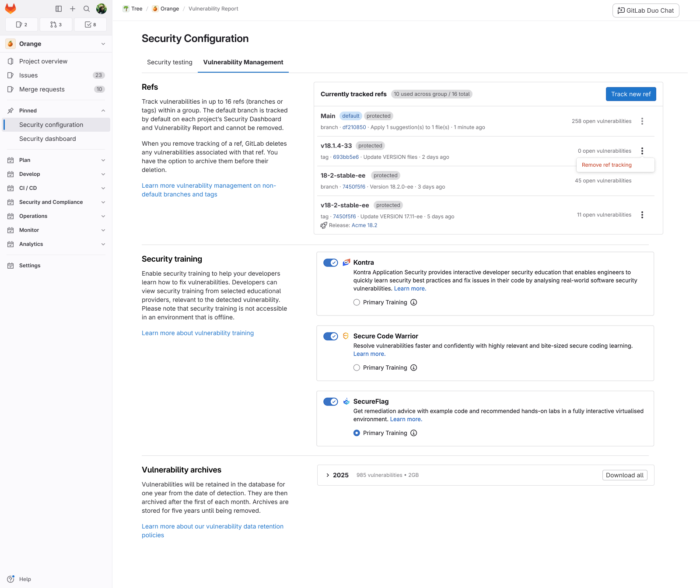Disable the SecureFlag training toggle
The image size is (700, 588).
point(331,402)
